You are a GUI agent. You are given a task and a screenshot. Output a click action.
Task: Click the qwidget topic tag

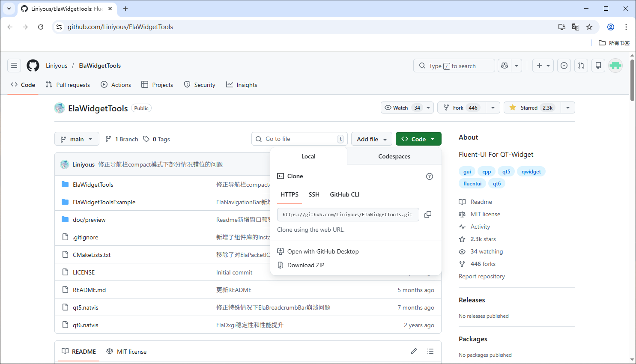[531, 172]
